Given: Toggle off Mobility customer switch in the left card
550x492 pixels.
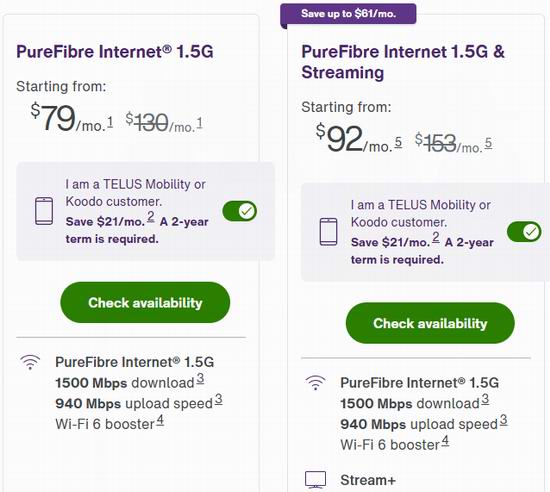Looking at the screenshot, I should tap(240, 211).
